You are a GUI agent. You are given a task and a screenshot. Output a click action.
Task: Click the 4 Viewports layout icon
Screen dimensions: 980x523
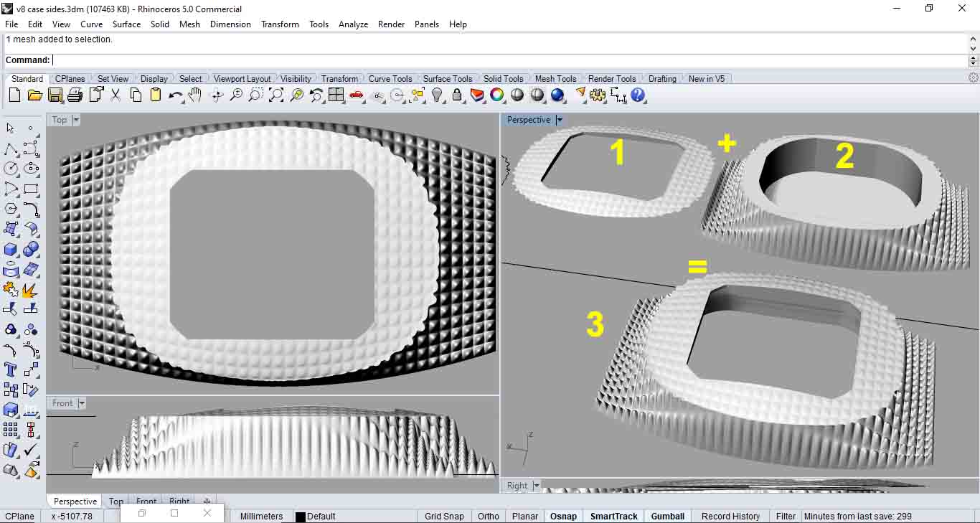(336, 95)
